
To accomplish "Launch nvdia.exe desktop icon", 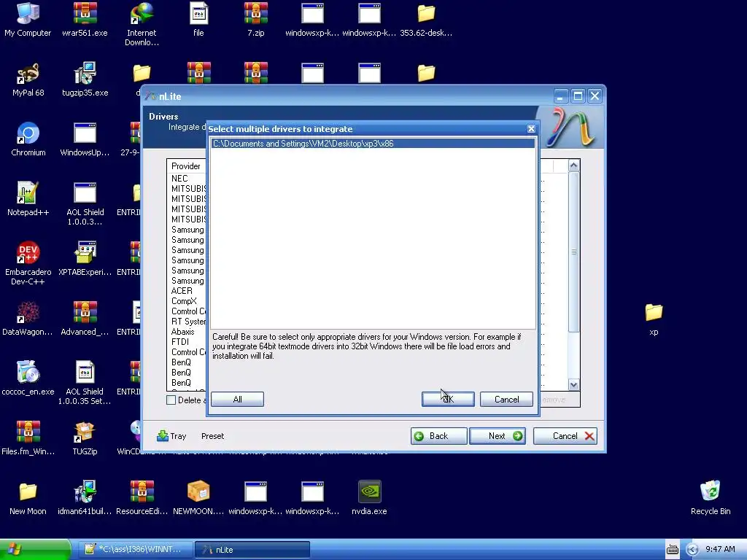I will tap(369, 498).
